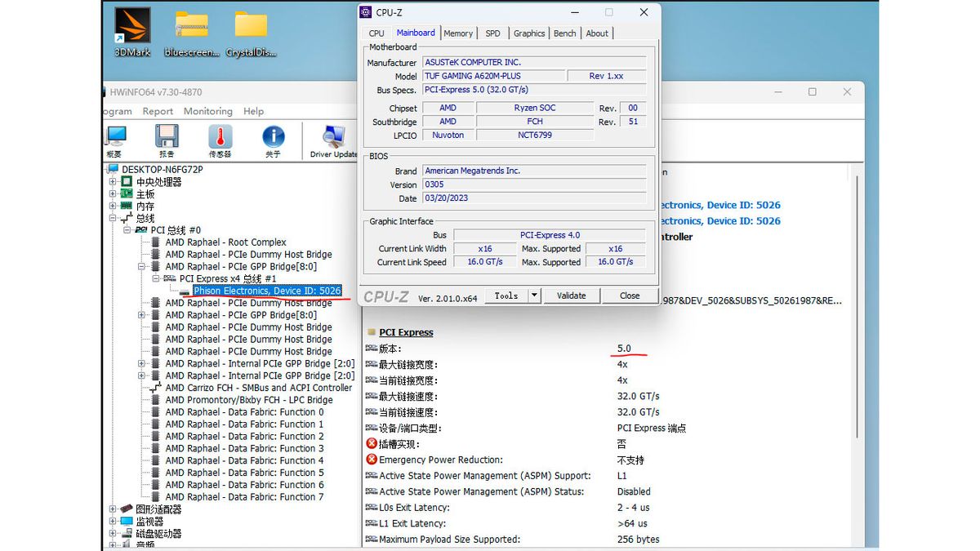Click the 总线 bus icon in tree
This screenshot has height=551, width=980.
pos(127,219)
